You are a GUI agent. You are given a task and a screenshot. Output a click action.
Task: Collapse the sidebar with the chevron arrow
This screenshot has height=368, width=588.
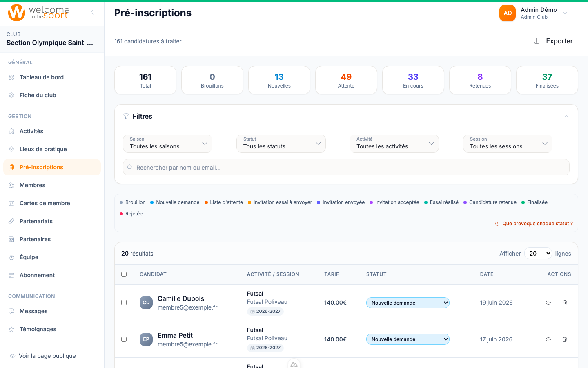pos(92,12)
